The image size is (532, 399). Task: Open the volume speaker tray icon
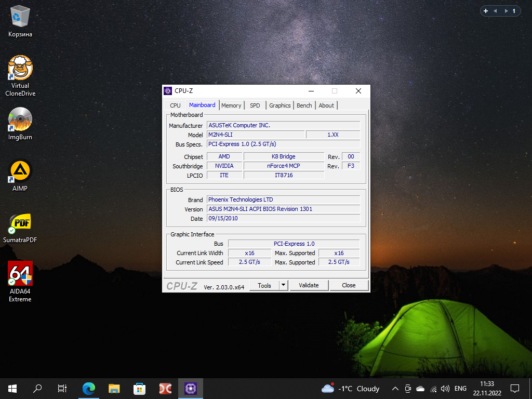[445, 389]
